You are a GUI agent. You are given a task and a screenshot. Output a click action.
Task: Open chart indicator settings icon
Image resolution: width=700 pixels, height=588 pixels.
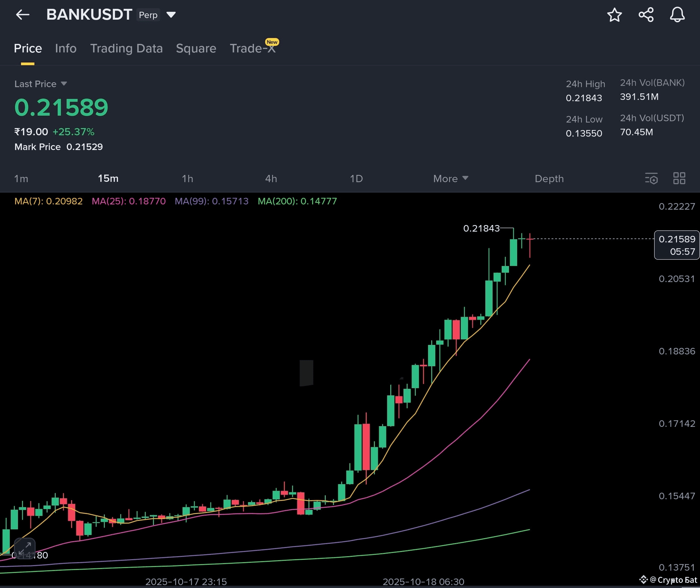click(651, 178)
